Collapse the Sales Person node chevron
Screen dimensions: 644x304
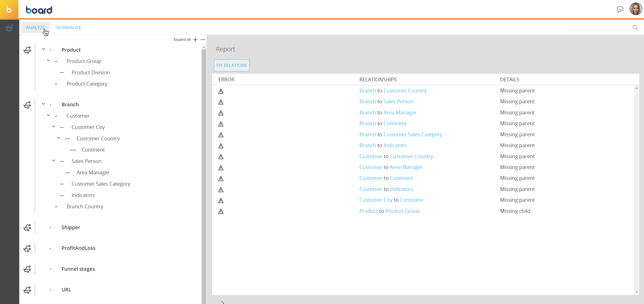pyautogui.click(x=54, y=160)
